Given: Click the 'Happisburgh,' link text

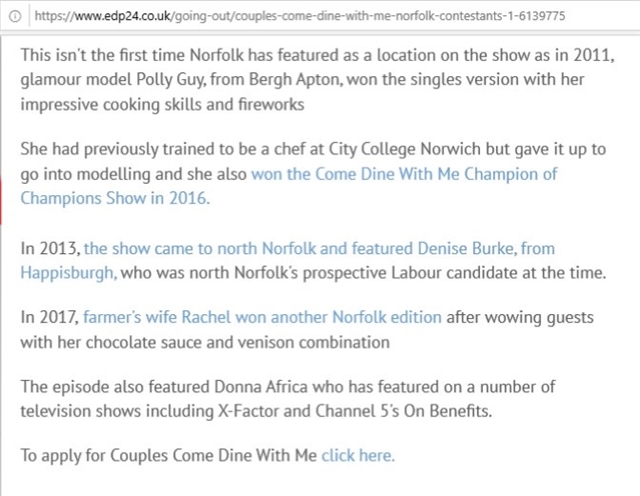Looking at the screenshot, I should [x=69, y=273].
